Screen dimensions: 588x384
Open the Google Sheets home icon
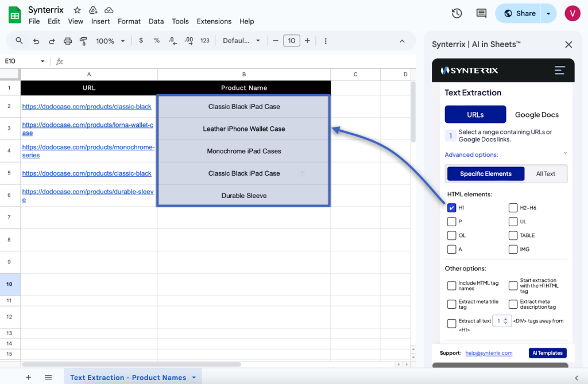(x=14, y=15)
